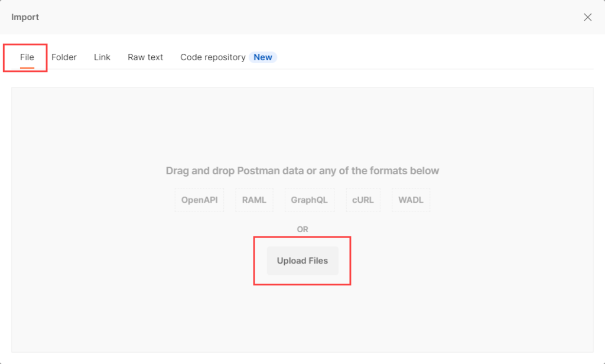
Task: Select the currently highlighted File tab
Action: tap(26, 57)
